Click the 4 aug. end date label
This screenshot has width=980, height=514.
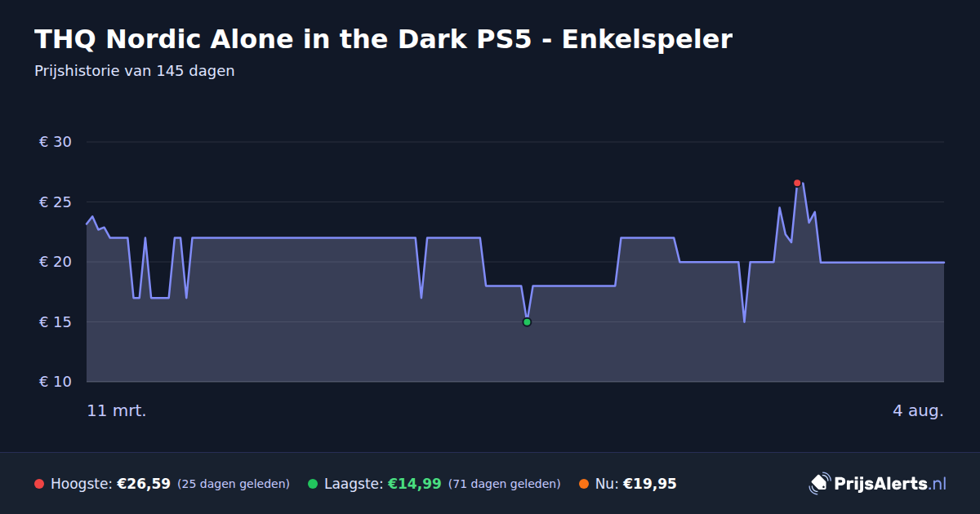click(918, 410)
